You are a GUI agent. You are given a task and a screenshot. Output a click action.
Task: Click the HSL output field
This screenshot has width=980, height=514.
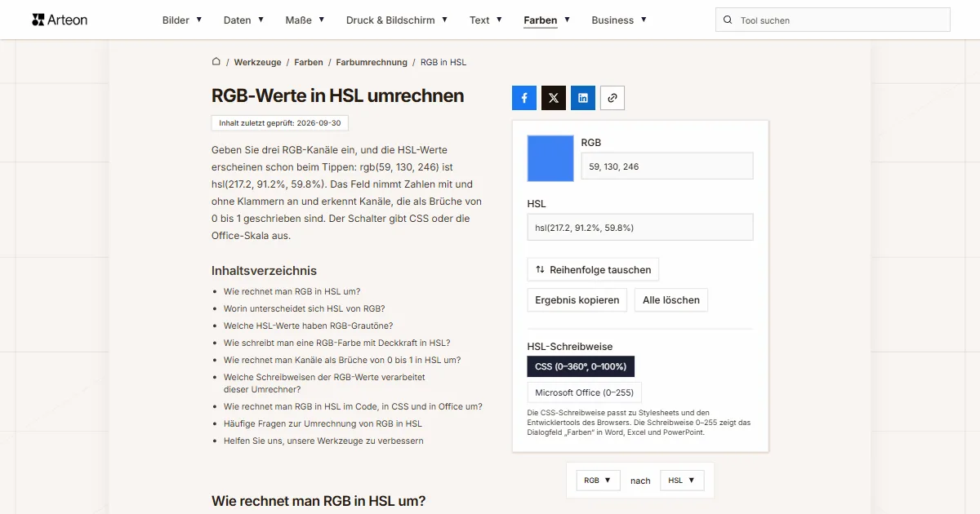click(640, 228)
